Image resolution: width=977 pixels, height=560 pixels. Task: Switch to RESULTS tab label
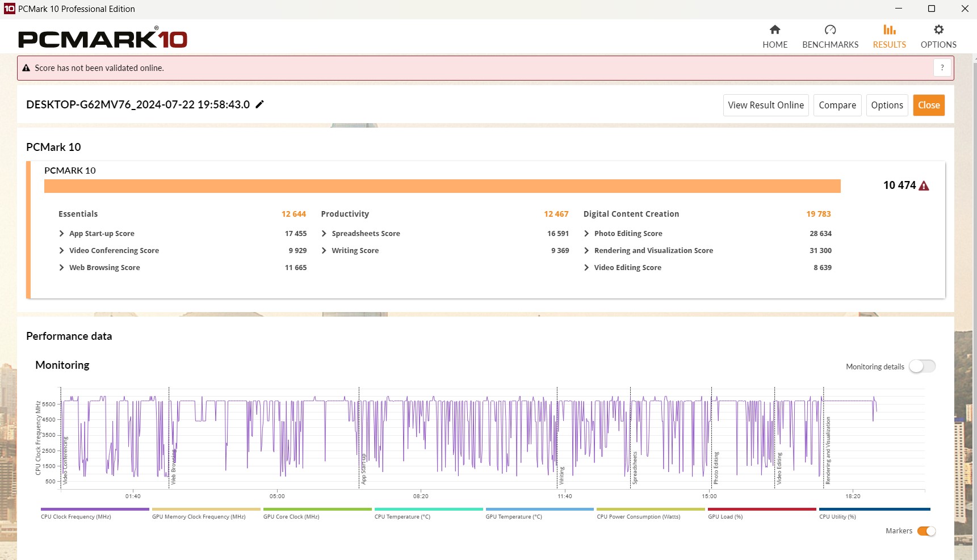(890, 45)
